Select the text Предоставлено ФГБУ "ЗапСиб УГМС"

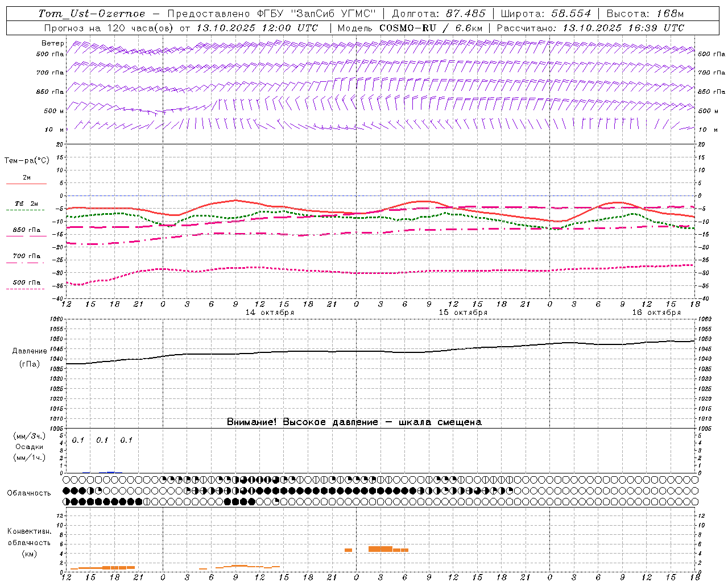click(x=272, y=14)
